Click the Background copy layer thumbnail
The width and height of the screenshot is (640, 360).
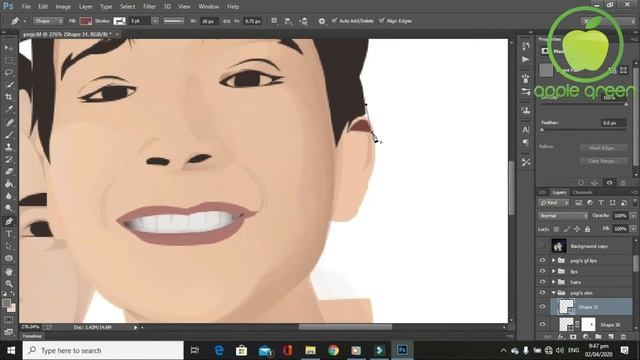point(558,246)
